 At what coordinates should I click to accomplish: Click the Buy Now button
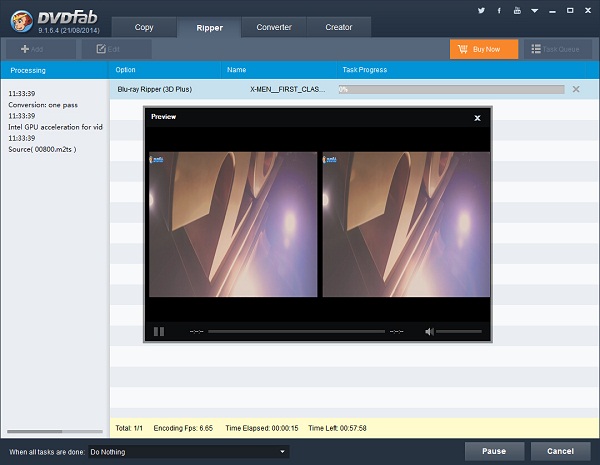[x=484, y=49]
